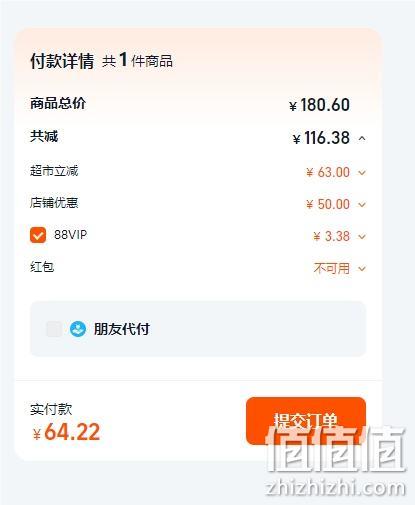
Task: Click the 实付款 ¥64.22 final amount
Action: (66, 432)
